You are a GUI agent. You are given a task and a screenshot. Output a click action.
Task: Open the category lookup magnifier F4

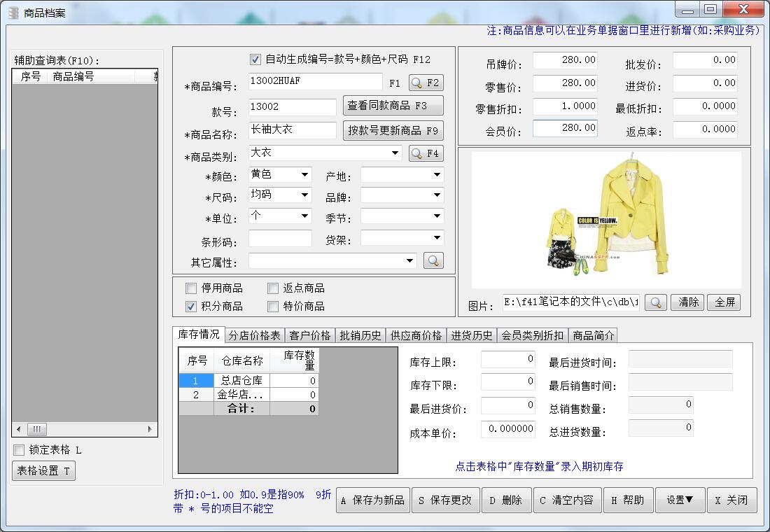tap(426, 153)
